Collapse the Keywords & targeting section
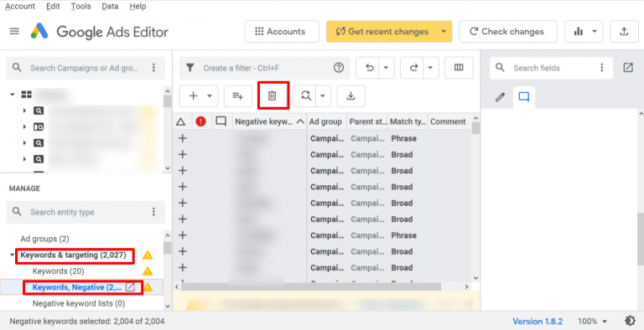This screenshot has height=330, width=644. point(13,255)
